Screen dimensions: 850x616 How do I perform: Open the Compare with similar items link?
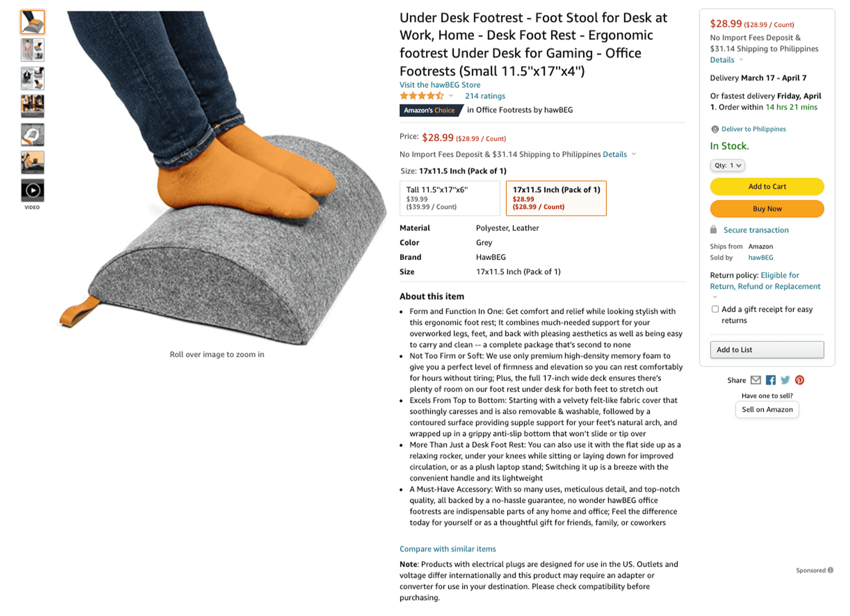(x=447, y=549)
